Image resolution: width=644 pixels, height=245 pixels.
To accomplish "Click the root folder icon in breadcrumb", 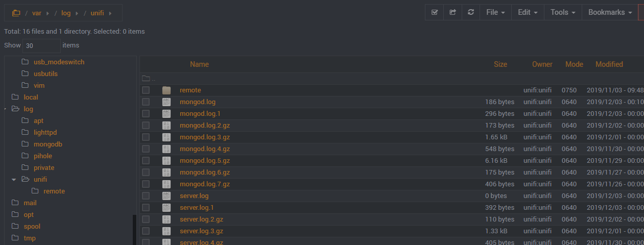I will pyautogui.click(x=16, y=13).
